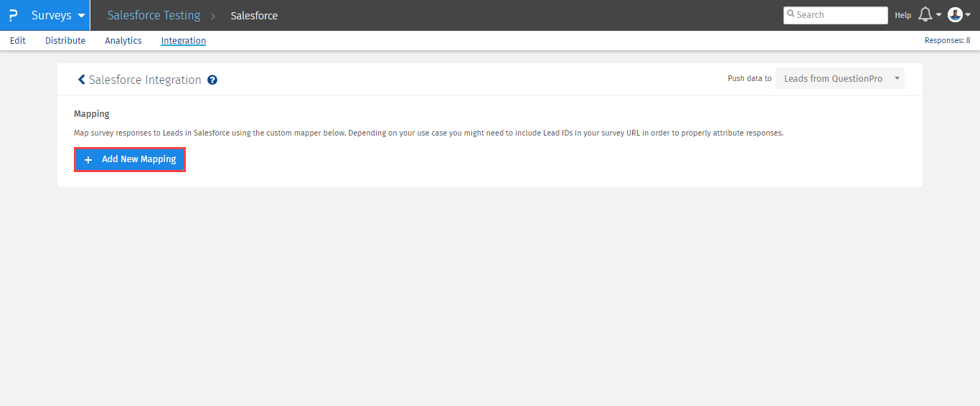Expand the Leads from QuestionPro dropdown

tap(840, 78)
